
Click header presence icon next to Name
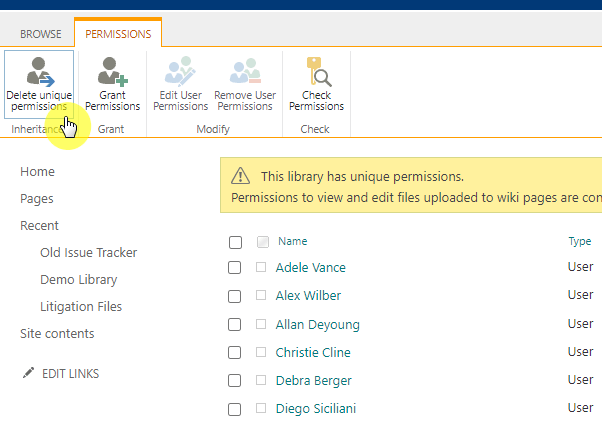click(263, 242)
